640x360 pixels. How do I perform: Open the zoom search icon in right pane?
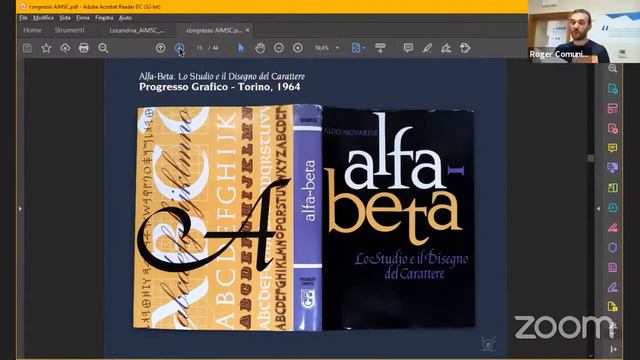[x=613, y=68]
